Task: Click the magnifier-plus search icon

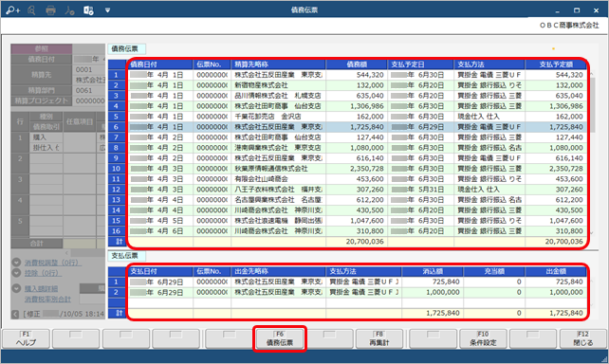Action: (12, 10)
